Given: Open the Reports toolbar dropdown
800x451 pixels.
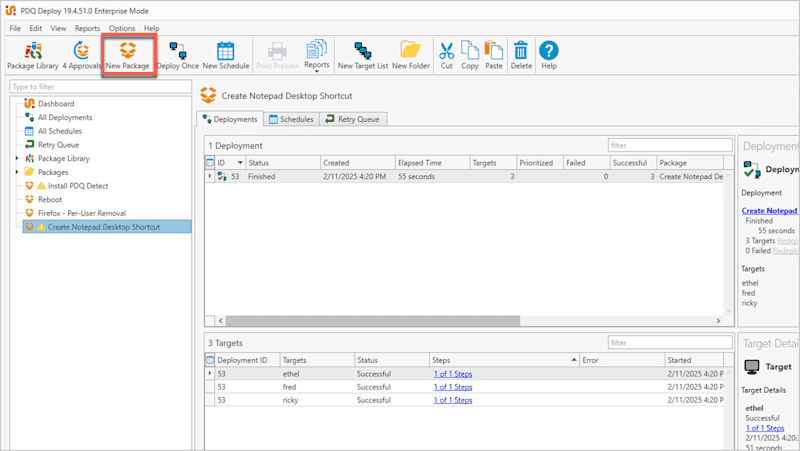Looking at the screenshot, I should [x=316, y=56].
